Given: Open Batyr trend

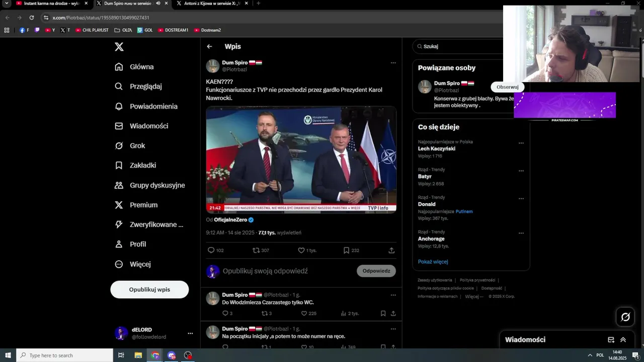Looking at the screenshot, I should point(425,177).
